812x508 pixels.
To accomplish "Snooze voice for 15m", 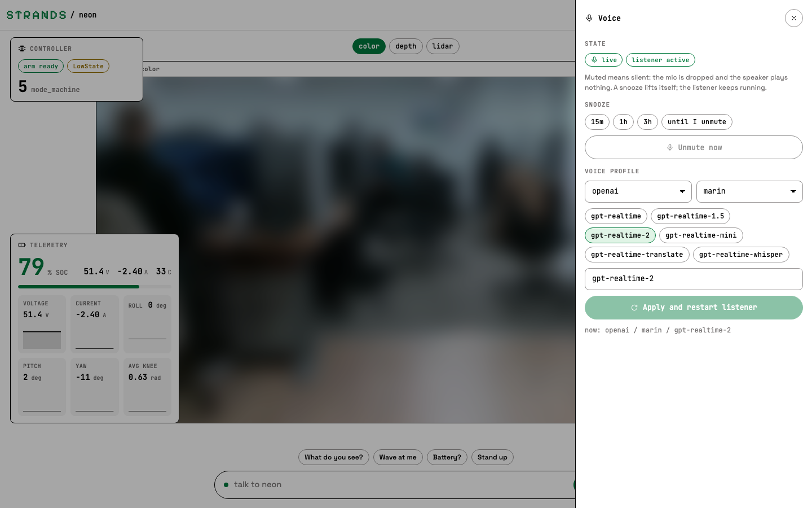I will coord(597,122).
